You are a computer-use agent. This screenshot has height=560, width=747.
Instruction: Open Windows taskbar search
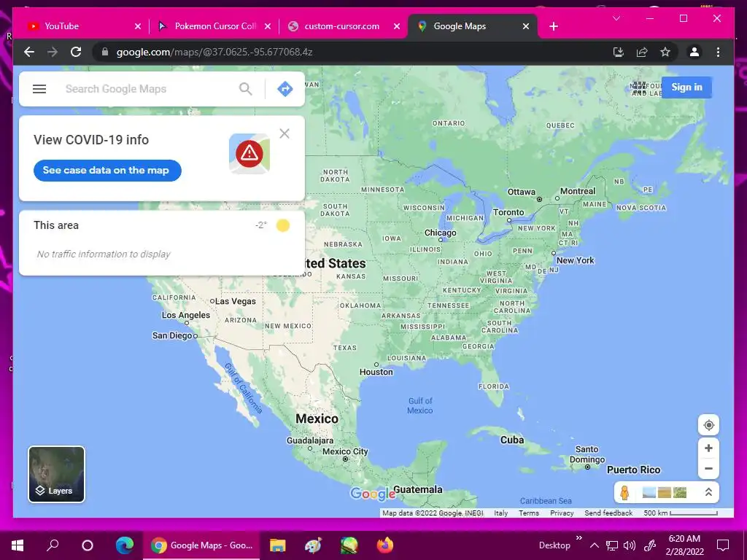[x=53, y=545]
